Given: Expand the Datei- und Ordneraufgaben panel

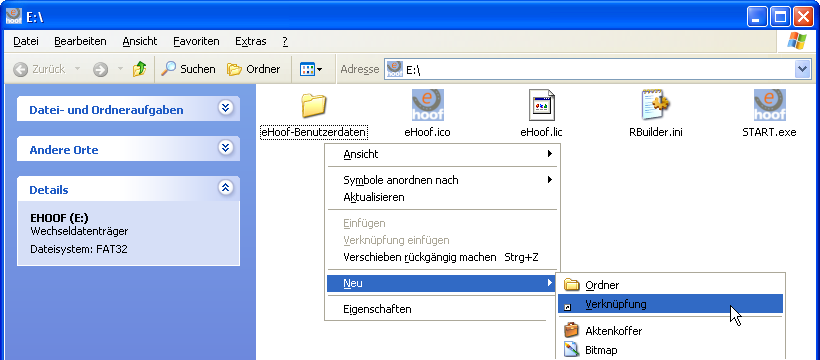Looking at the screenshot, I should click(225, 108).
